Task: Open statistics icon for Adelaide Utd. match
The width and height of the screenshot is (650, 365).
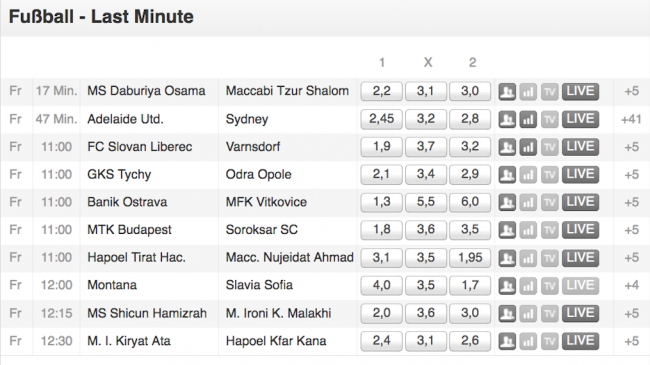Action: pos(528,119)
